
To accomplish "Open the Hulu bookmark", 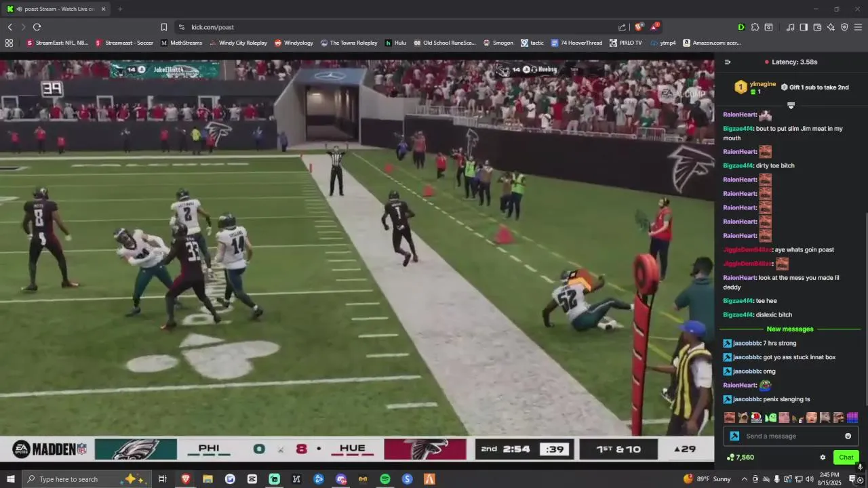I will [395, 43].
